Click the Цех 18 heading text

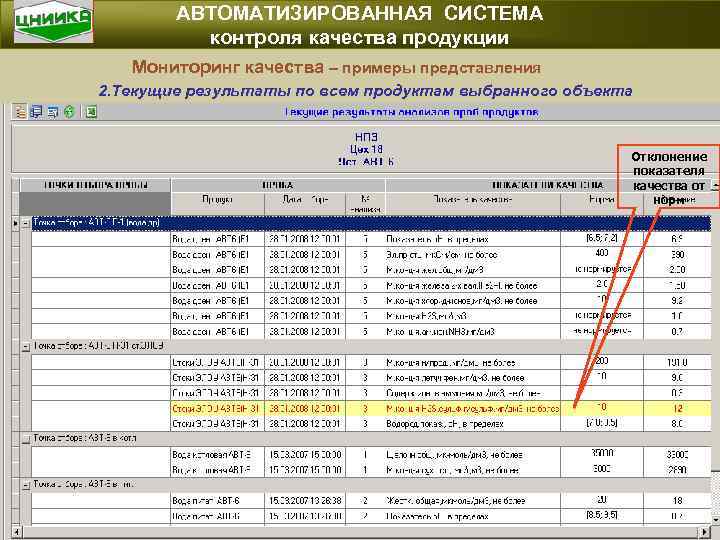coord(366,149)
